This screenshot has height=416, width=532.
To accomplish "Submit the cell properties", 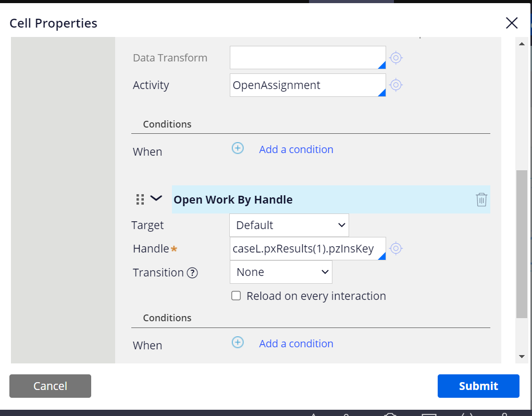I will (478, 386).
